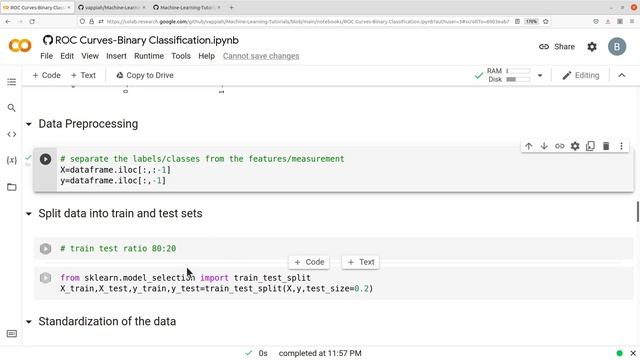
Task: Click the Share button
Action: tap(557, 47)
